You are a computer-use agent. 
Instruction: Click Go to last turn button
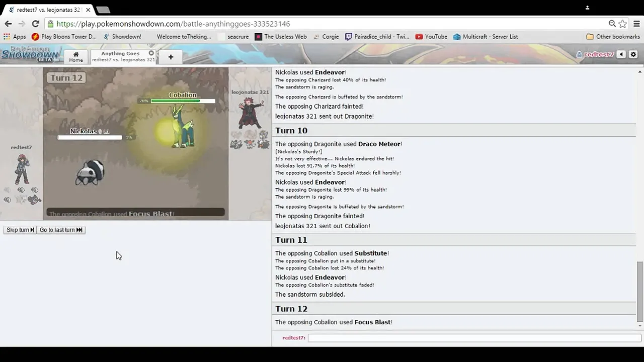pos(61,230)
